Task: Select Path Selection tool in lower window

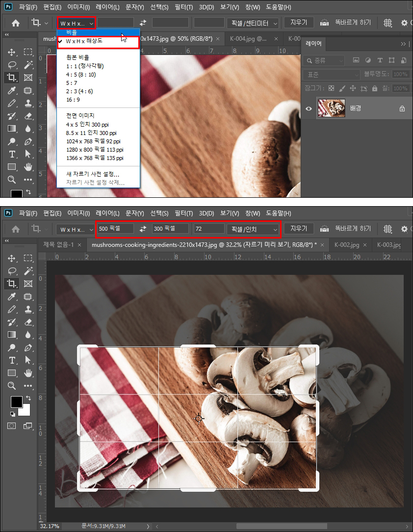Action: (28, 360)
